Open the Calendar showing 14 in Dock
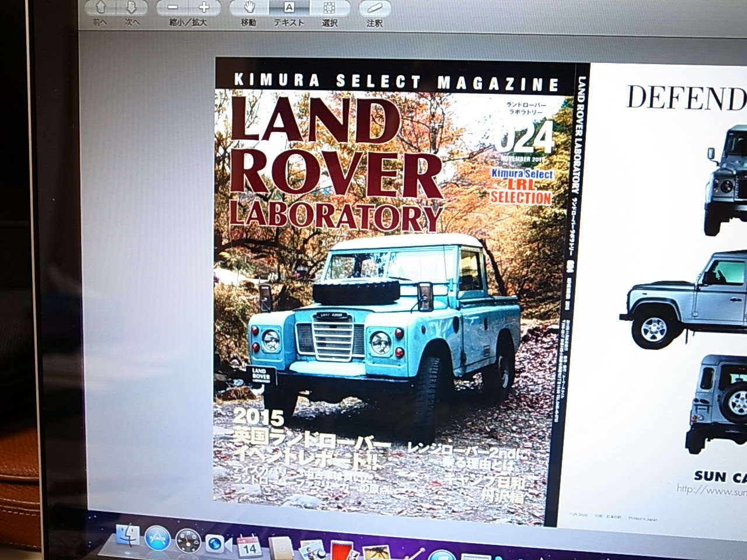 tap(249, 546)
